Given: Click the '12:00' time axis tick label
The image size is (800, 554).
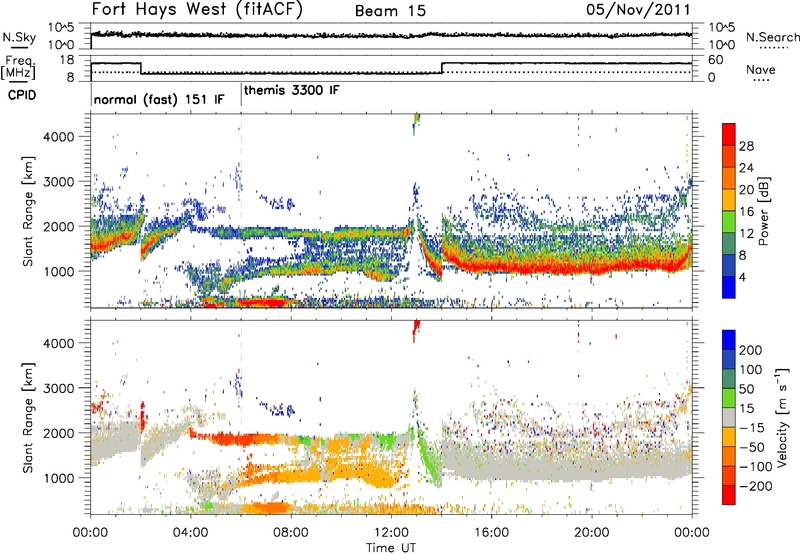Looking at the screenshot, I should [391, 532].
